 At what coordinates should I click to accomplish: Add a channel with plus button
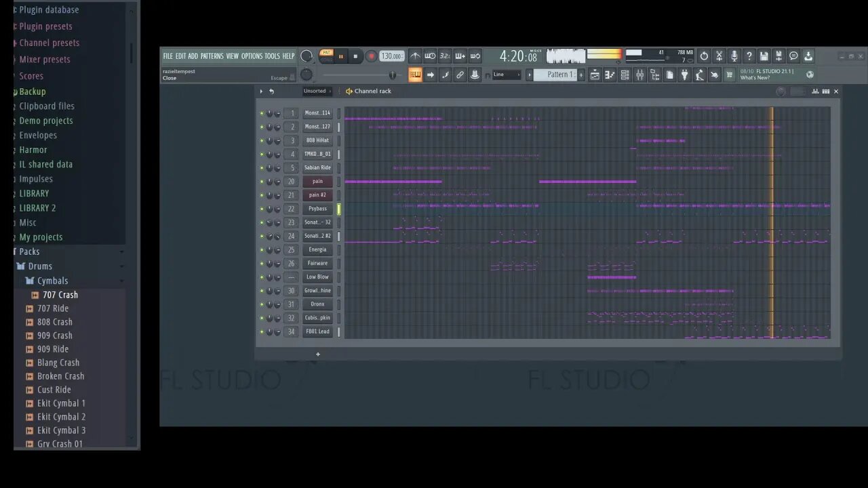point(317,354)
